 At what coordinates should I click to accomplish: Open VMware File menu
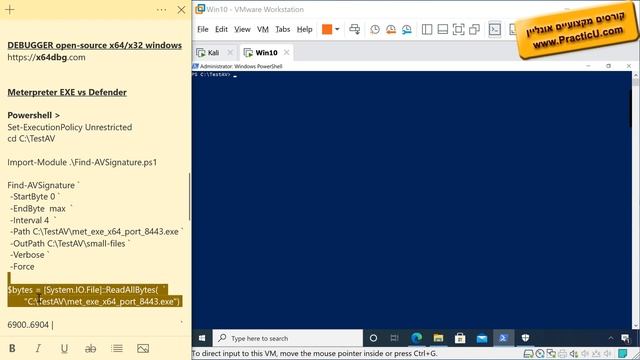tap(203, 29)
